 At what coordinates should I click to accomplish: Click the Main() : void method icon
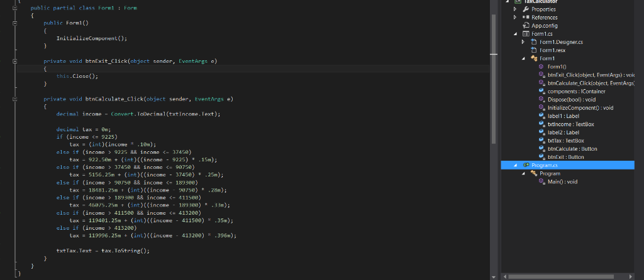coord(541,181)
